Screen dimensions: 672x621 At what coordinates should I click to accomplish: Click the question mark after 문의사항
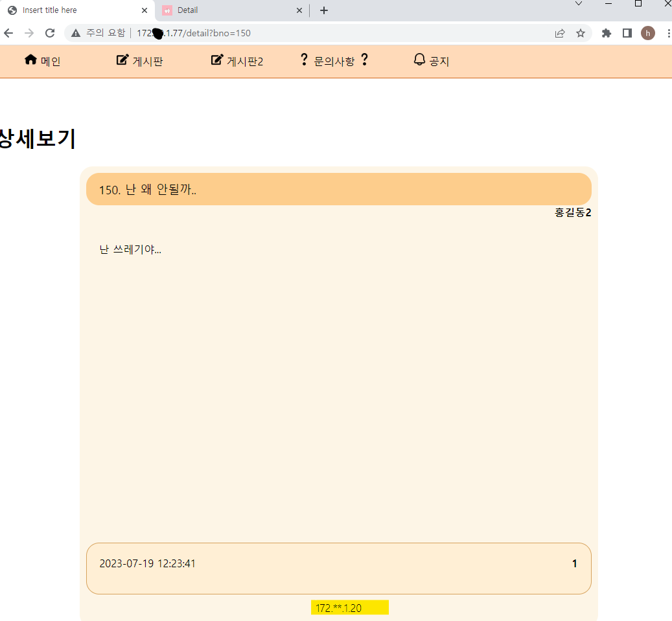tap(365, 60)
